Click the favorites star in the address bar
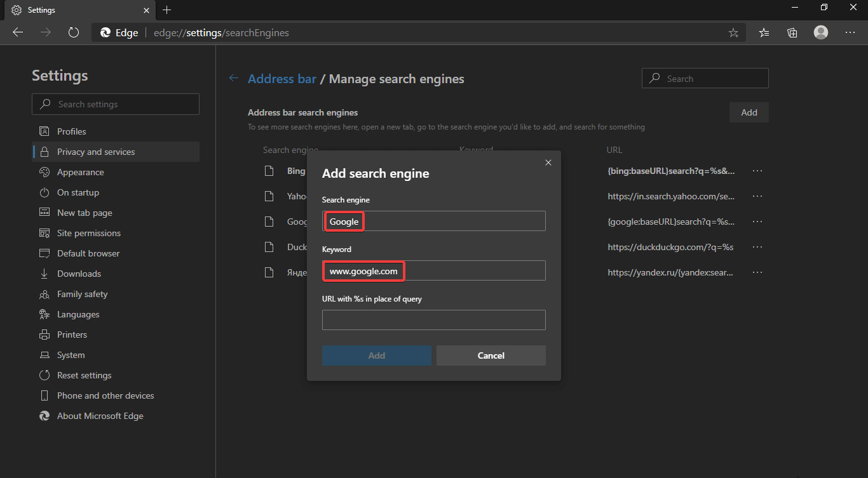The width and height of the screenshot is (868, 478). tap(733, 32)
